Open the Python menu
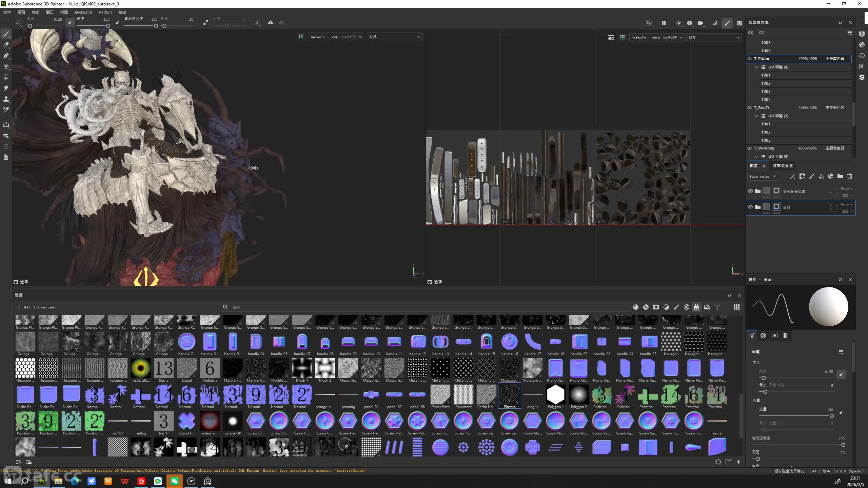Image resolution: width=868 pixels, height=488 pixels. tap(105, 12)
